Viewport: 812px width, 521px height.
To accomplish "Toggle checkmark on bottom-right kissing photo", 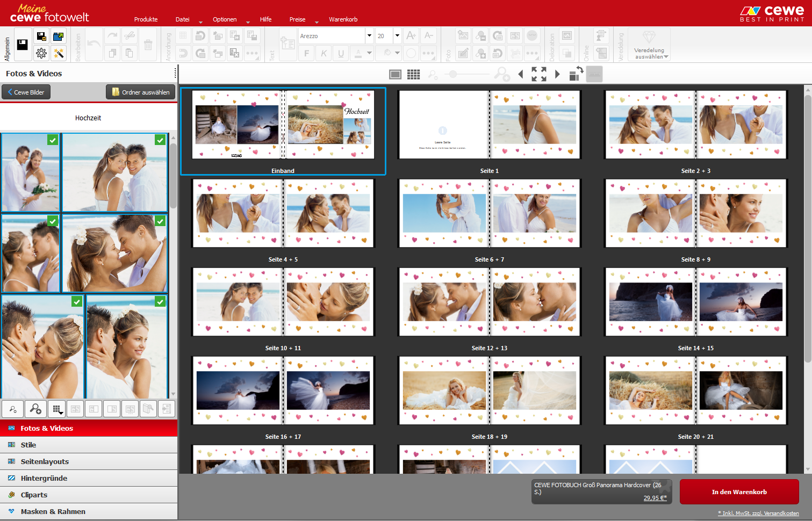I will coord(160,302).
